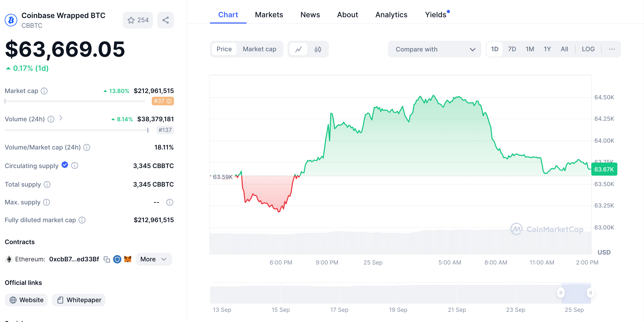Open the share icon button
This screenshot has width=644, height=322.
[166, 20]
